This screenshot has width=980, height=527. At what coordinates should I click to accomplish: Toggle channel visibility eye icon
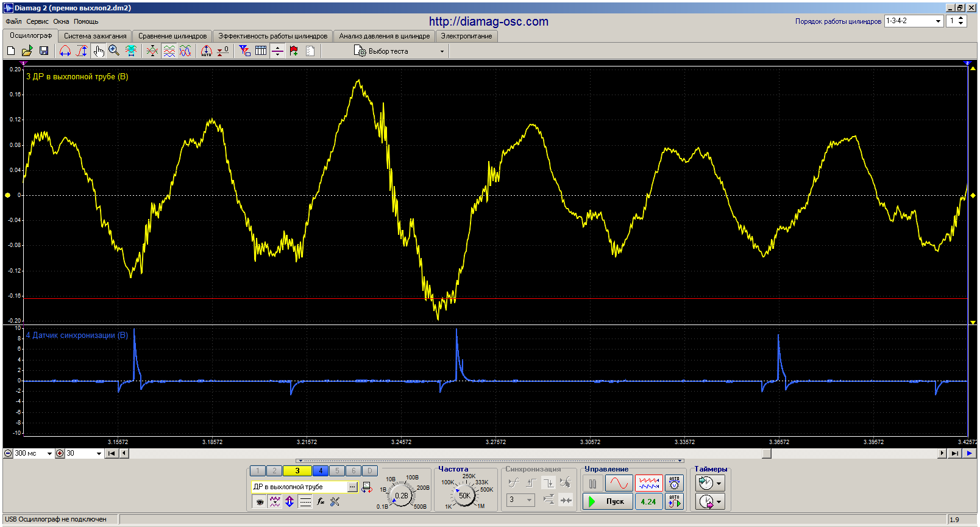click(x=260, y=502)
